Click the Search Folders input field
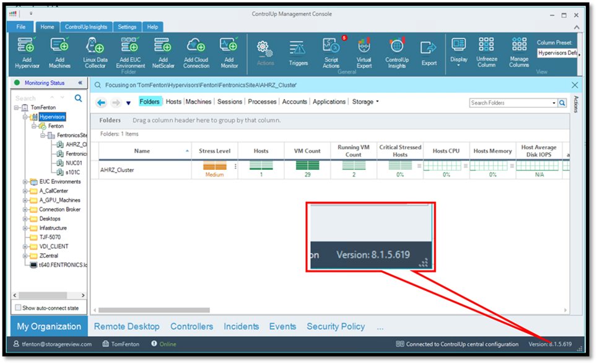The width and height of the screenshot is (597, 364). 510,103
